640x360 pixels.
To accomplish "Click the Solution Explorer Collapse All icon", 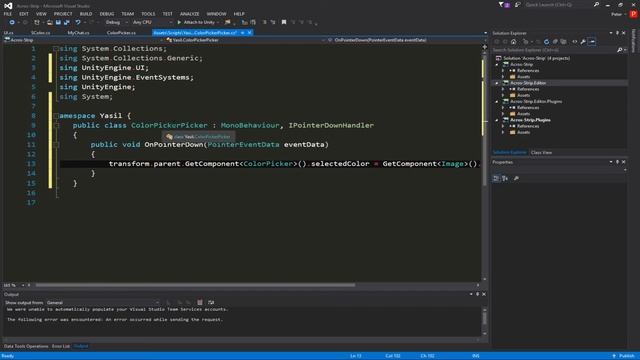I will (555, 42).
